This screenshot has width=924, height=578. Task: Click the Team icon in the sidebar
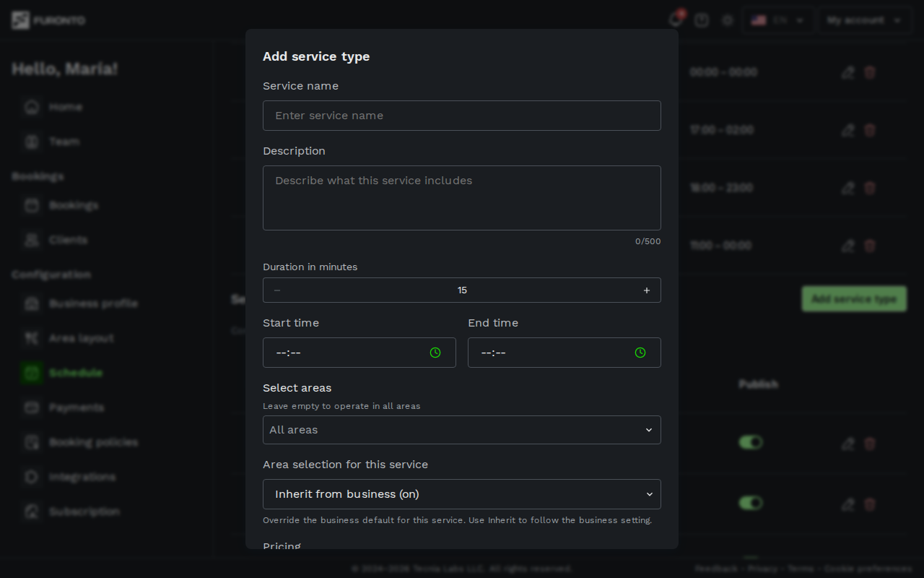point(32,142)
